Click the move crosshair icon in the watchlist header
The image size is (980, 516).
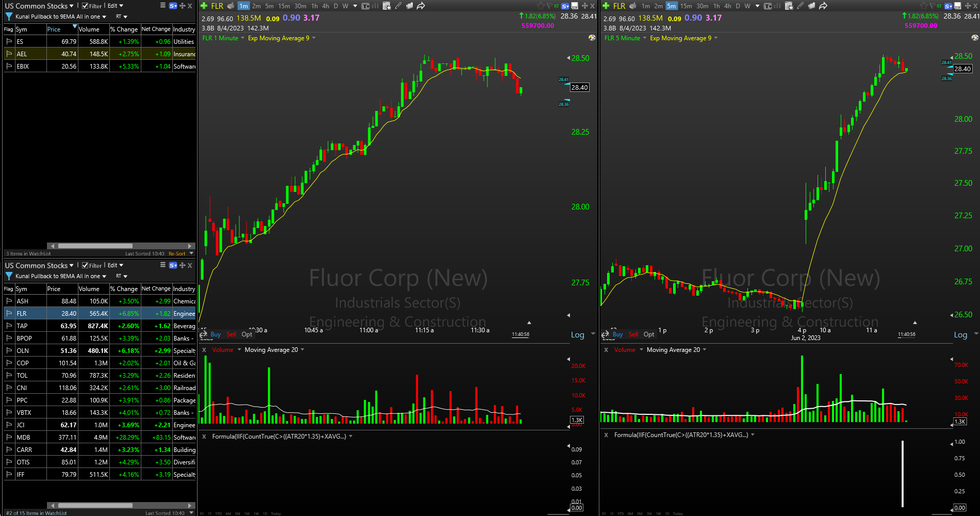click(182, 6)
